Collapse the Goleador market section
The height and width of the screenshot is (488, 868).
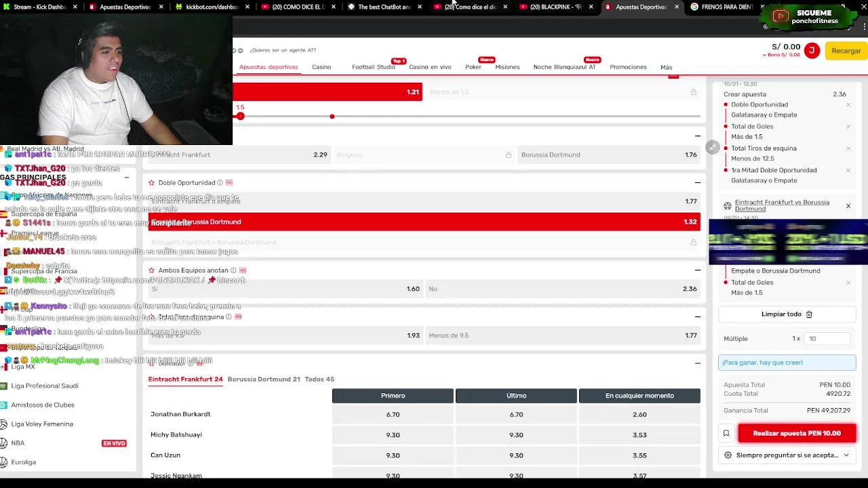(x=698, y=363)
